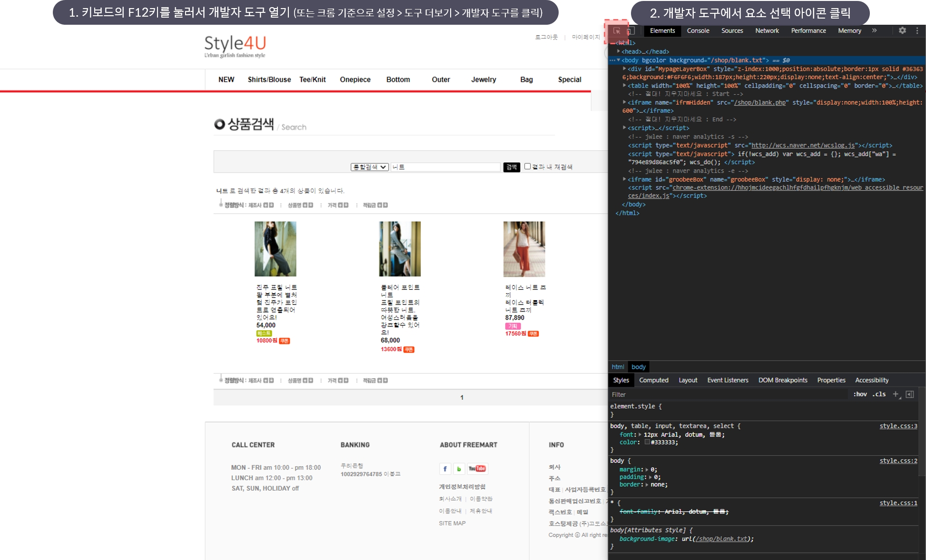This screenshot has width=926, height=560.
Task: Expand the head element in DOM tree
Action: point(619,51)
